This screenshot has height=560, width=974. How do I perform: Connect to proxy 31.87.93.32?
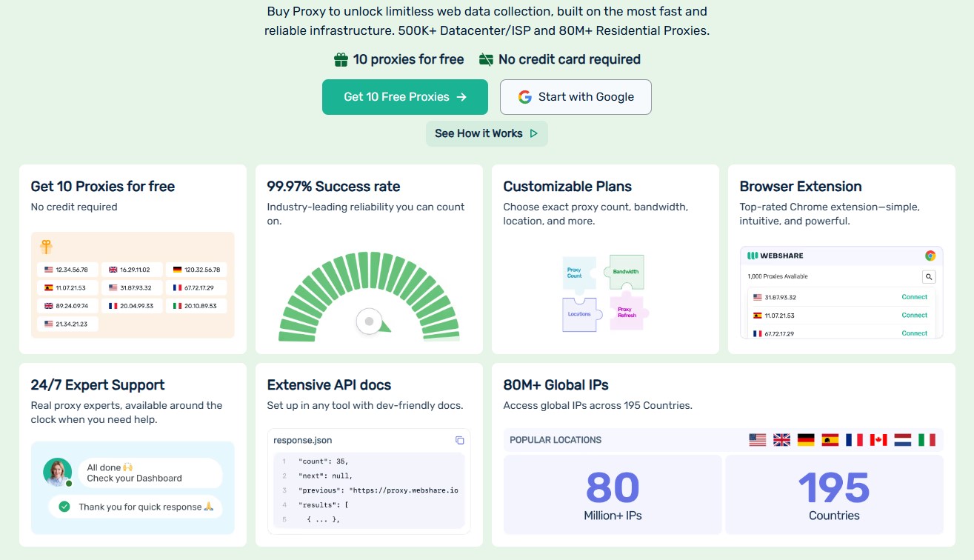click(x=914, y=297)
